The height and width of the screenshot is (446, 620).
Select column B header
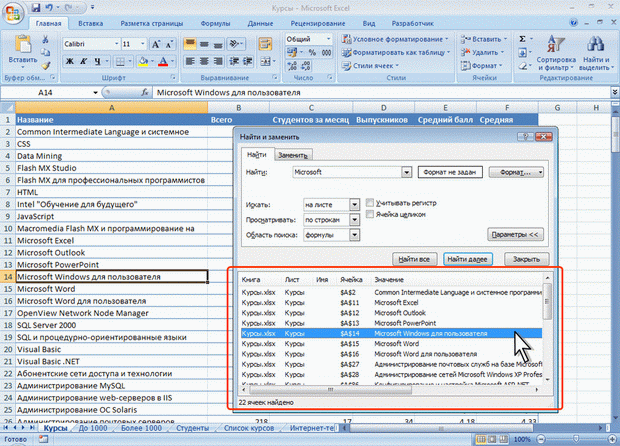coord(238,108)
